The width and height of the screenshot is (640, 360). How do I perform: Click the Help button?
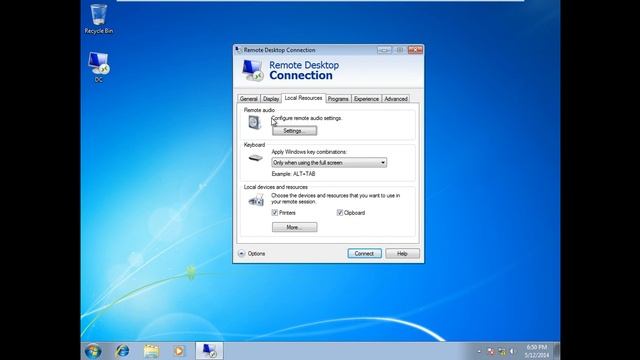coord(402,253)
